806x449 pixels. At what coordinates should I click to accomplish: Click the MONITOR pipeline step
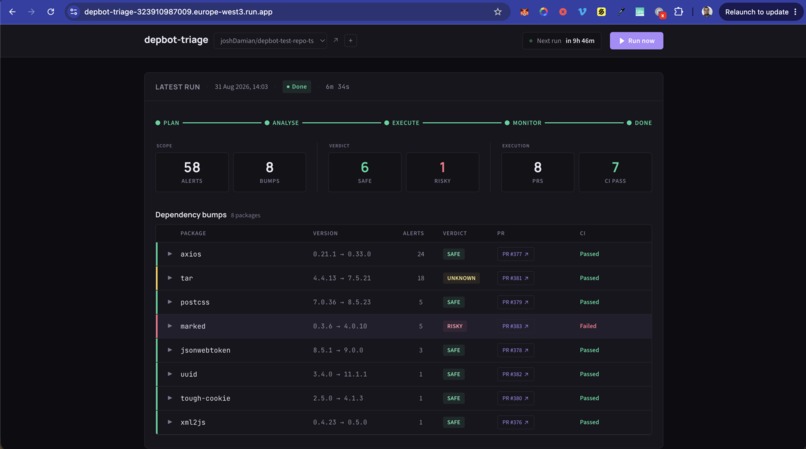pyautogui.click(x=523, y=123)
